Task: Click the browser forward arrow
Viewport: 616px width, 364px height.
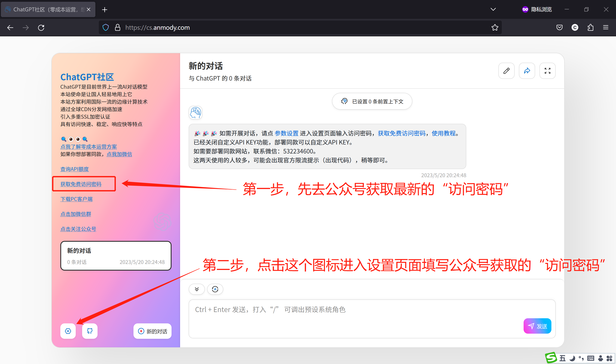Action: tap(25, 28)
